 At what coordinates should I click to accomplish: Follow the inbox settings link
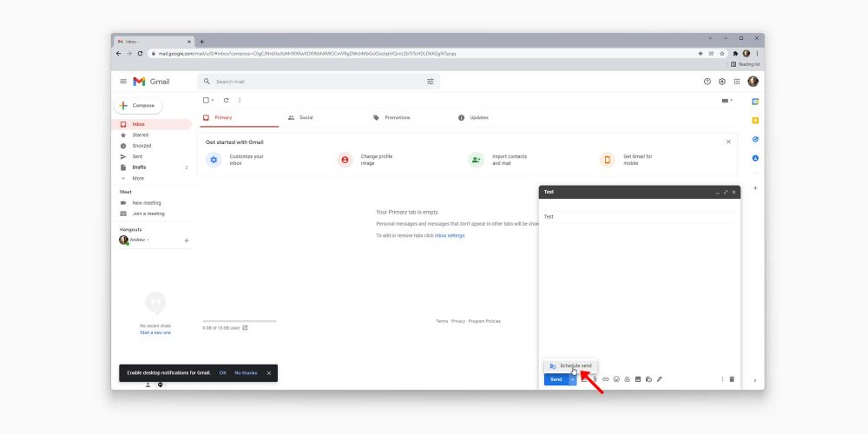point(450,235)
